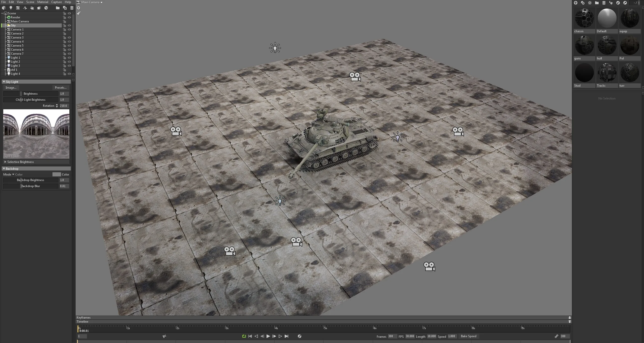Viewport: 644px width, 343px height.
Task: Click the sky Brightness slider
Action: tap(31, 94)
